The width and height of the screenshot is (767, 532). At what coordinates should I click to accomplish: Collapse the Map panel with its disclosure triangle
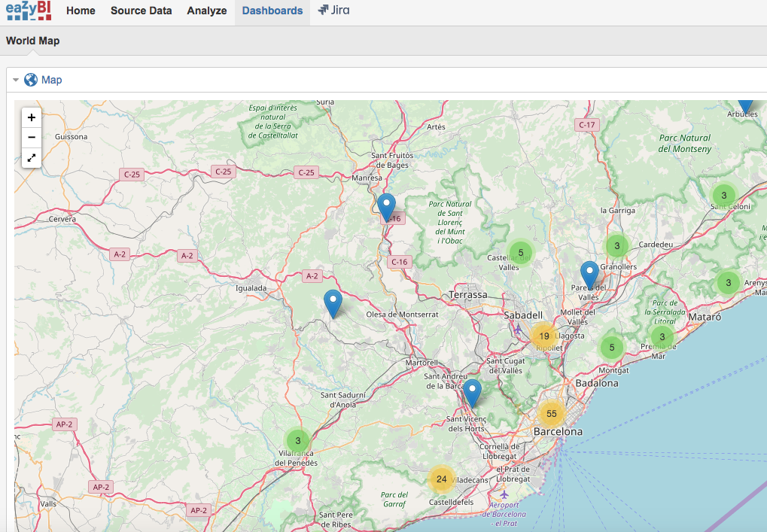point(15,79)
